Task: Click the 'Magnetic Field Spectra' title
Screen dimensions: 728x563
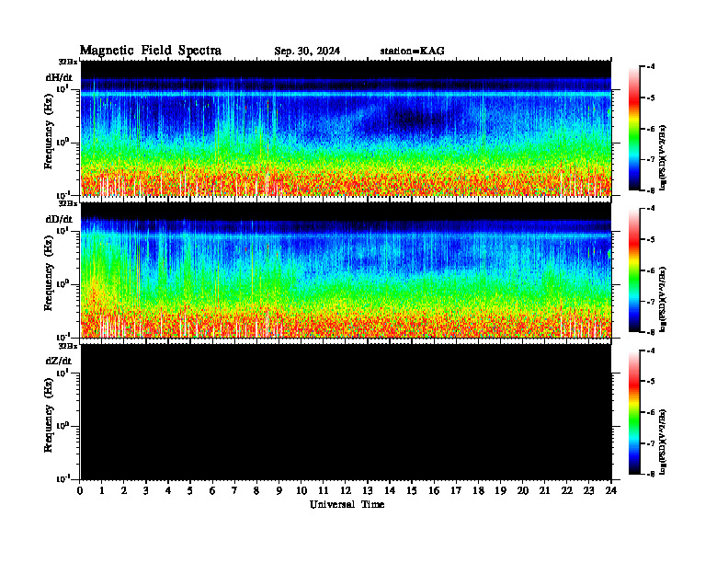Action: tap(151, 51)
